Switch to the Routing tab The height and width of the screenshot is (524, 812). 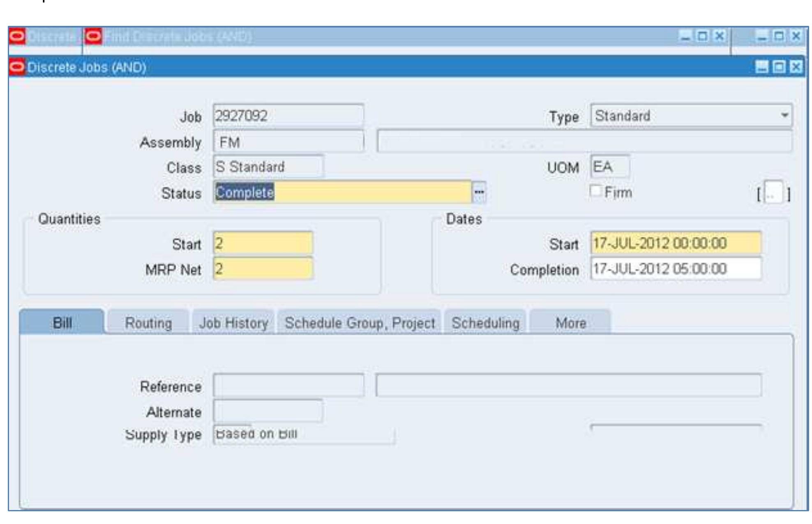coord(148,323)
